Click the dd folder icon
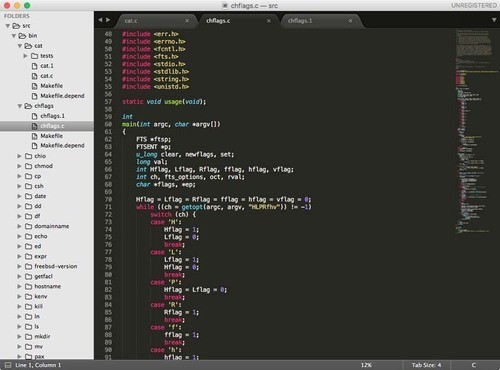 (x=29, y=206)
